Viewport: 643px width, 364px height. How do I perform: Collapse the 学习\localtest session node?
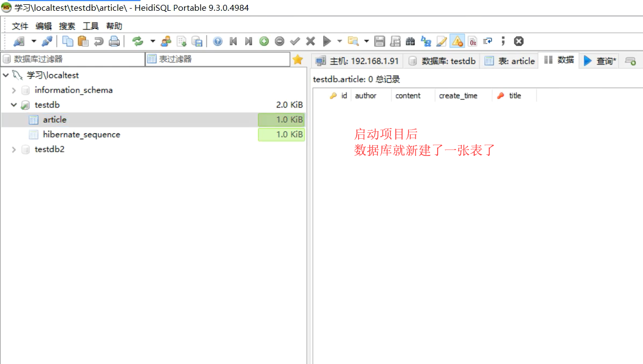coord(6,75)
